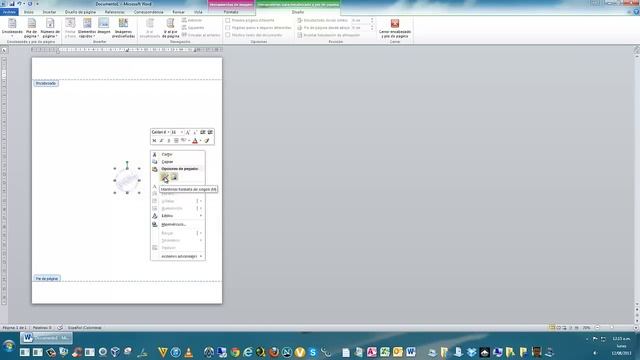The image size is (640, 360).
Task: Choose Copiar in the context menu
Action: [178, 162]
